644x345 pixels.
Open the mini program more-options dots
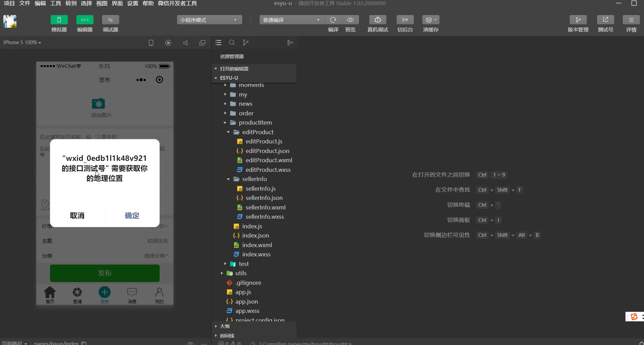click(141, 80)
